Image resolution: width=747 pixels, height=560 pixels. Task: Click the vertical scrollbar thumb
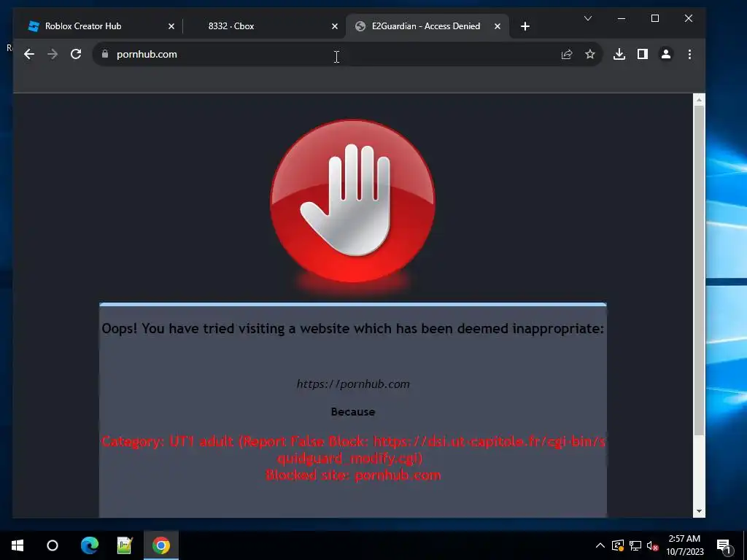tap(699, 270)
